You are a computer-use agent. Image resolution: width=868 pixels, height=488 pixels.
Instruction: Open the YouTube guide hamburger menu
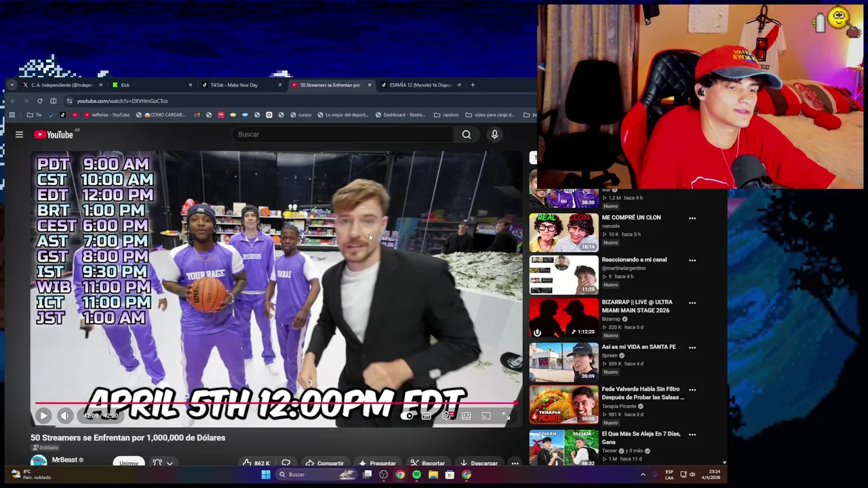tap(19, 134)
